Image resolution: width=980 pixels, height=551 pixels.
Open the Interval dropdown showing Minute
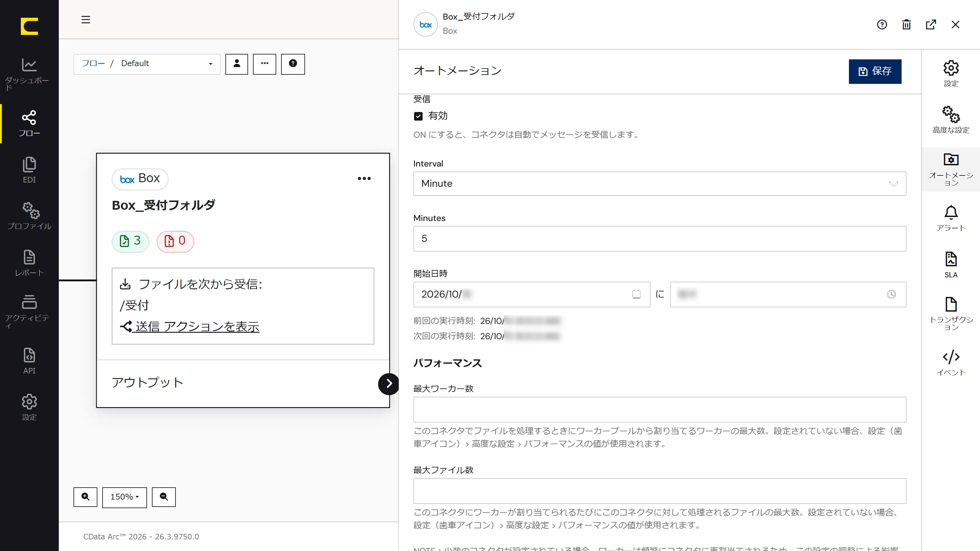pyautogui.click(x=660, y=184)
